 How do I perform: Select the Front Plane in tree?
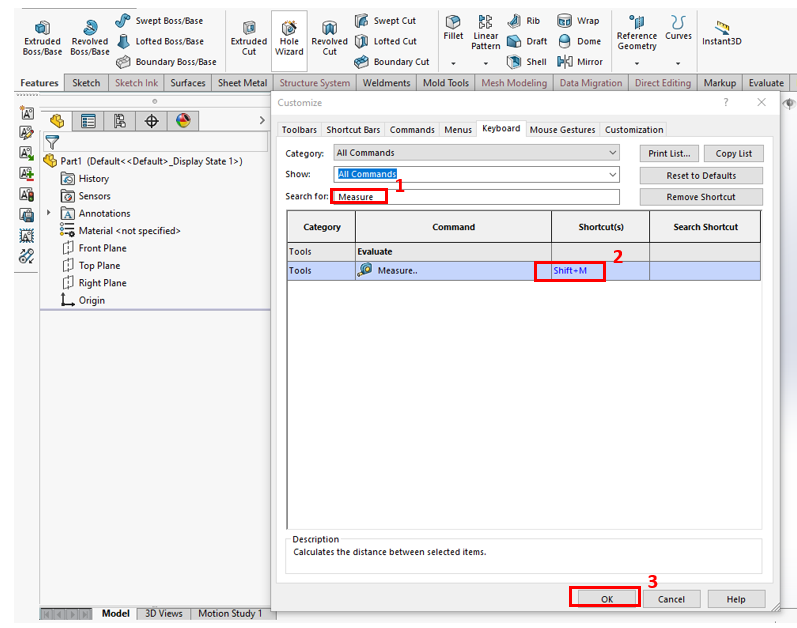click(95, 248)
